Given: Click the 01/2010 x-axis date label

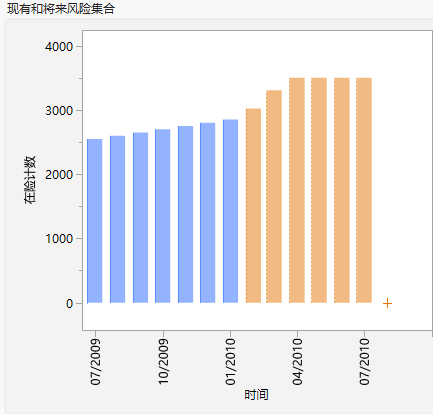Looking at the screenshot, I should click(231, 362).
